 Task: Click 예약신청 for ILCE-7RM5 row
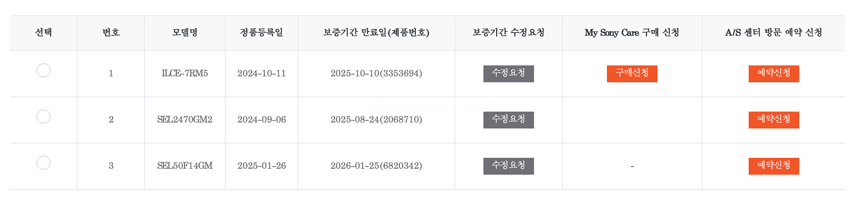(774, 73)
